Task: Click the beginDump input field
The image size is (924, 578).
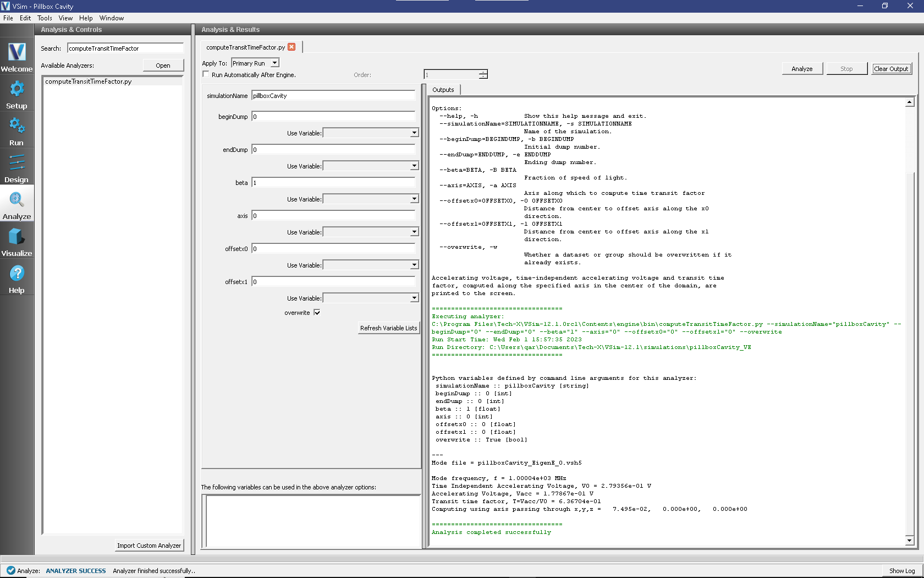Action: [333, 117]
